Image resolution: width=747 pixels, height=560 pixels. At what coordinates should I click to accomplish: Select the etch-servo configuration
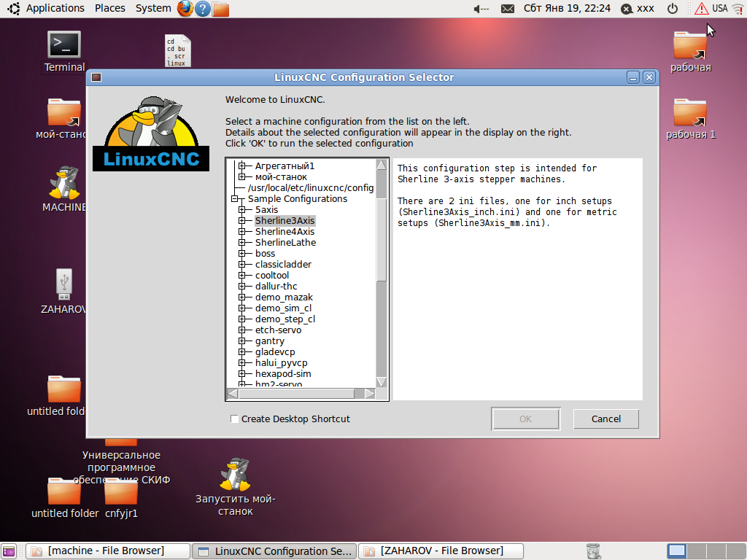pos(278,330)
